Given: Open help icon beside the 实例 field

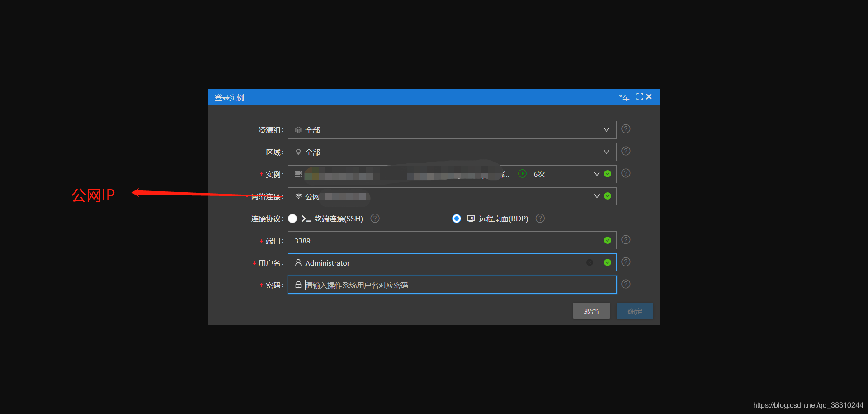Looking at the screenshot, I should [626, 173].
